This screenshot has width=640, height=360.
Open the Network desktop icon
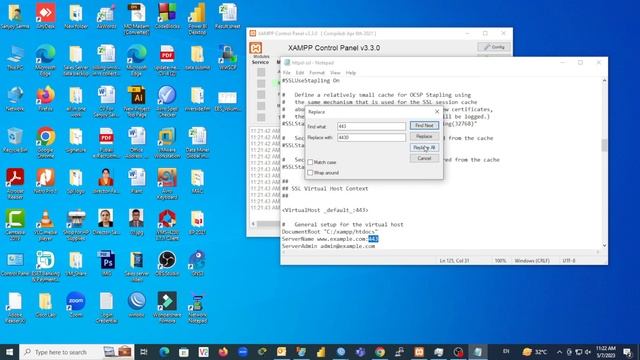15,98
